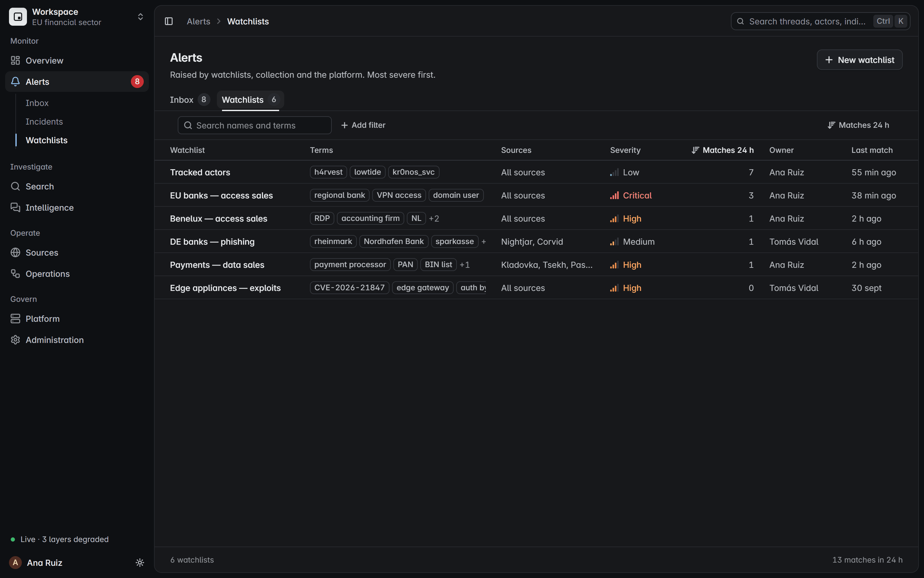Screen dimensions: 924x578
Task: Open Search under Investigate
Action: [x=77, y=186]
